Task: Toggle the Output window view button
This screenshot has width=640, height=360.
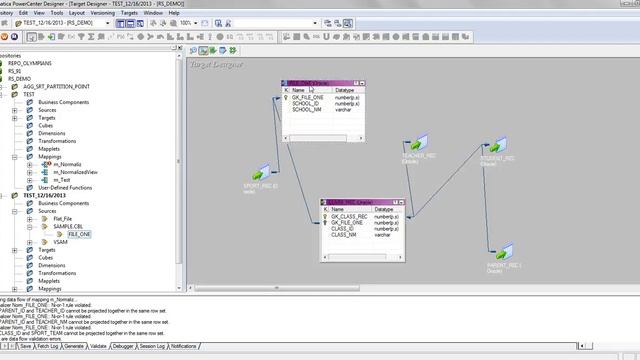Action: coord(130,23)
